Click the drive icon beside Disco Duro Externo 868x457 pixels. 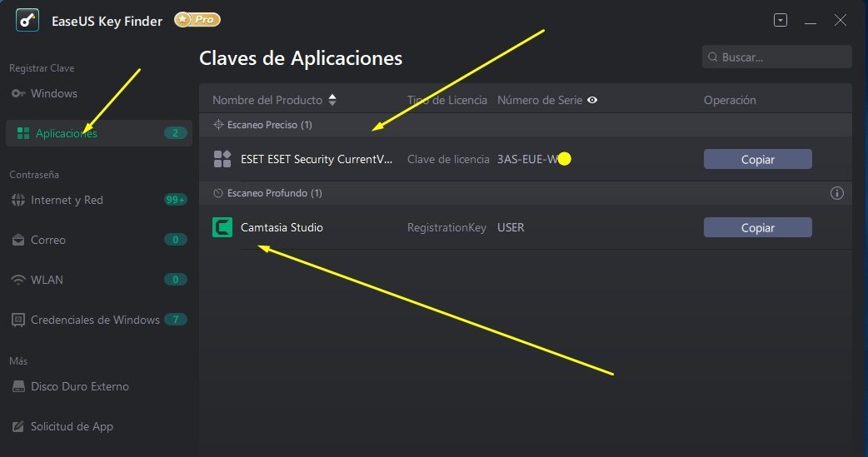(18, 386)
